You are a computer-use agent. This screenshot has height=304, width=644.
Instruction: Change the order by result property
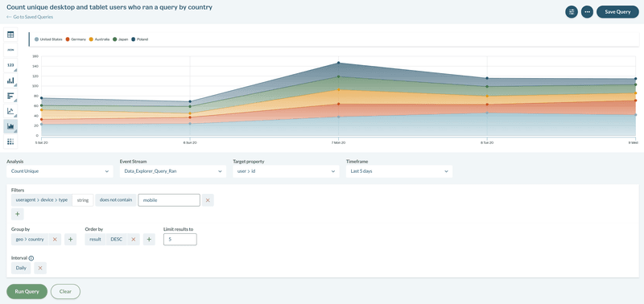tap(95, 239)
